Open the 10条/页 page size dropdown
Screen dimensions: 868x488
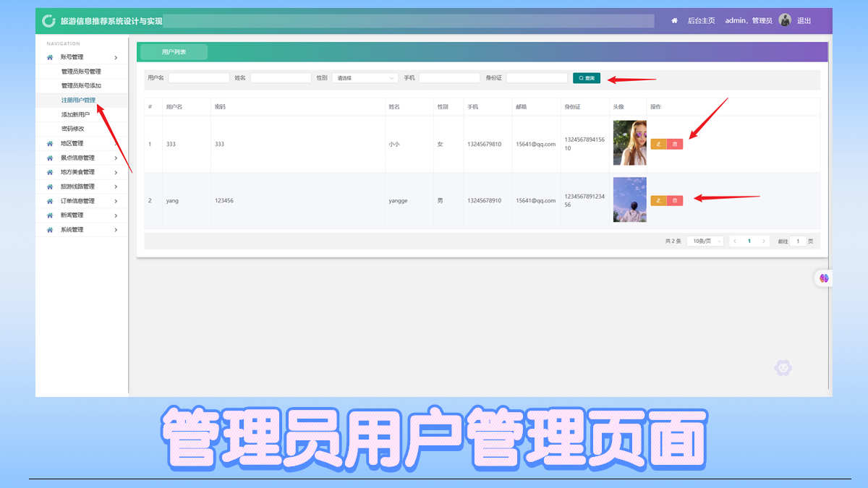tap(705, 241)
